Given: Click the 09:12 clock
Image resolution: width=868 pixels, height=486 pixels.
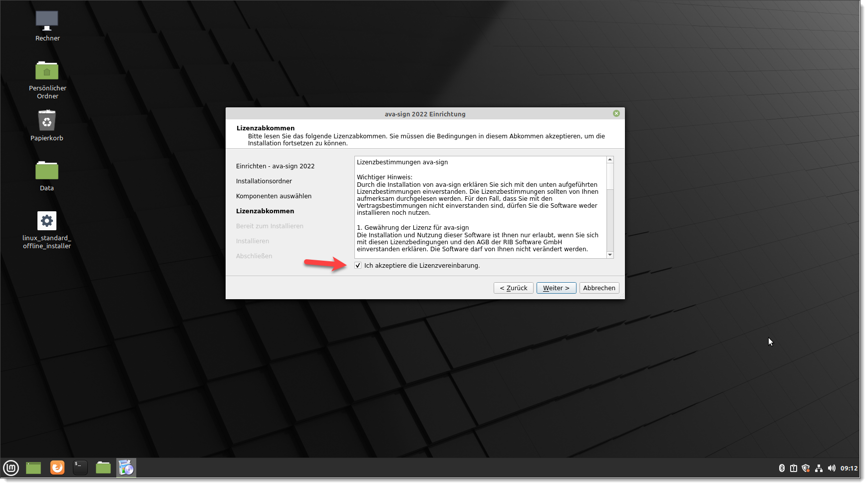Looking at the screenshot, I should click(x=849, y=468).
